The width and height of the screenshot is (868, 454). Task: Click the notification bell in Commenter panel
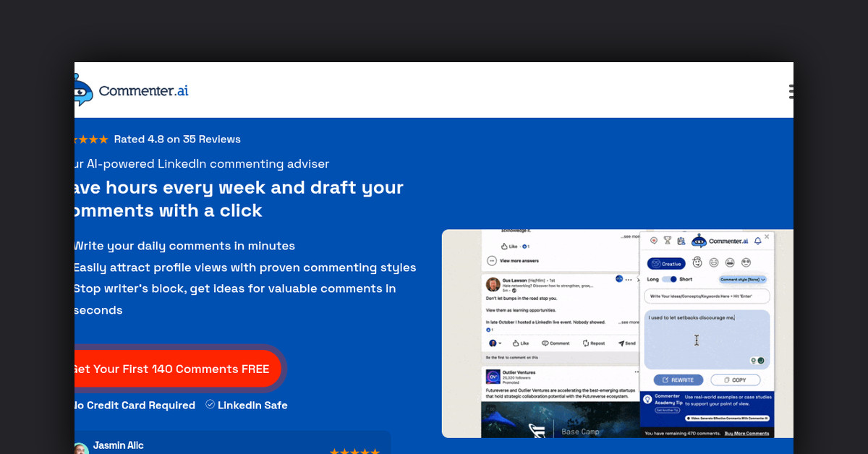point(757,241)
